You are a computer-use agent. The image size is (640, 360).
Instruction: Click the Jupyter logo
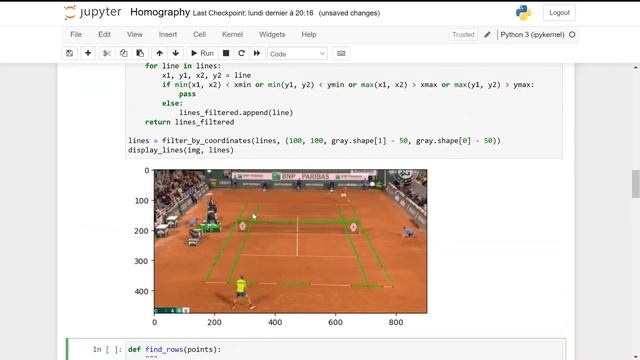pos(93,12)
